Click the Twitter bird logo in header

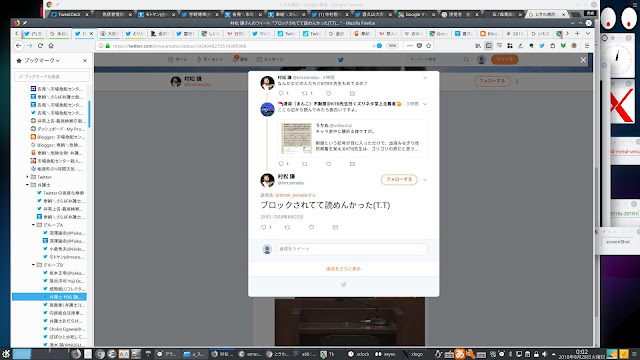pos(341,60)
